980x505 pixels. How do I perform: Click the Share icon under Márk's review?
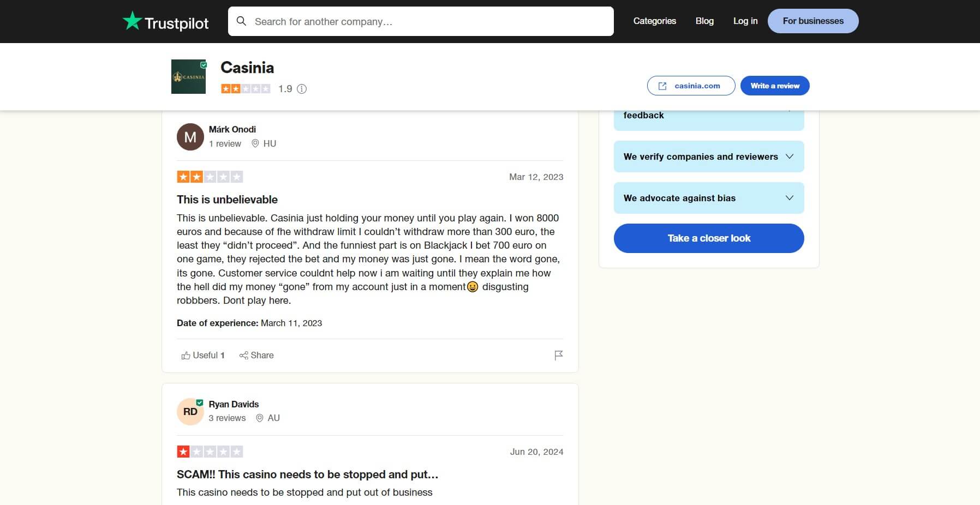pos(245,355)
